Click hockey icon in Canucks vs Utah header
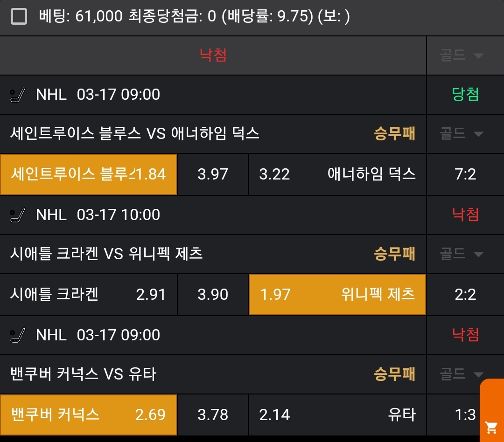Image resolution: width=504 pixels, height=442 pixels. (17, 335)
